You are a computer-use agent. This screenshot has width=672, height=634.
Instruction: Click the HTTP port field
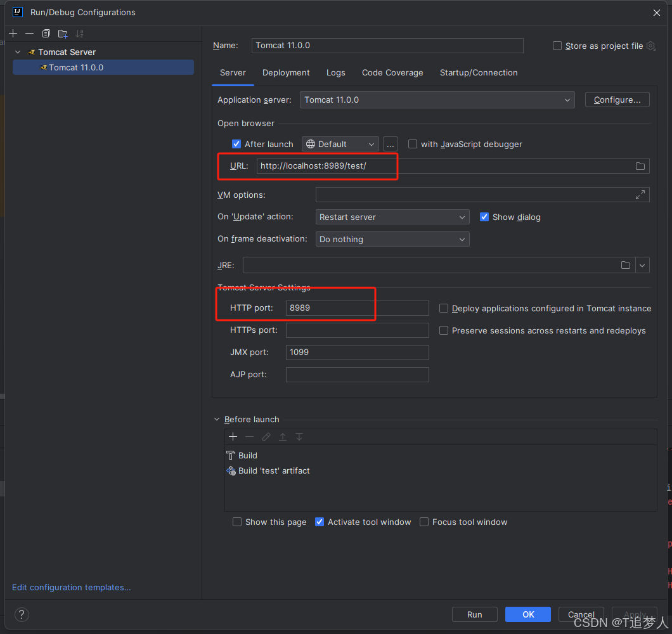[358, 307]
